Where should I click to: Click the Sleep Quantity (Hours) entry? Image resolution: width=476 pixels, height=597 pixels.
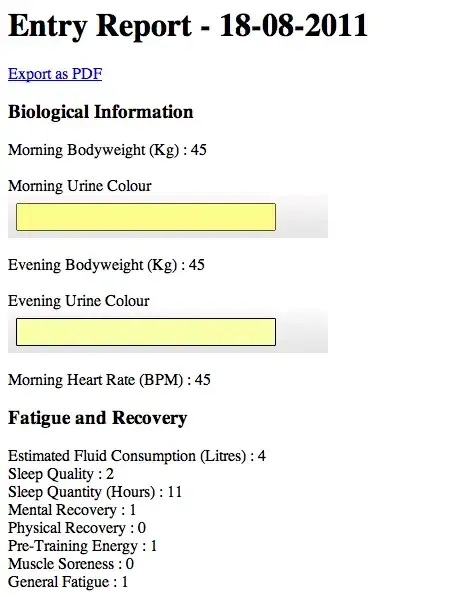[x=95, y=492]
